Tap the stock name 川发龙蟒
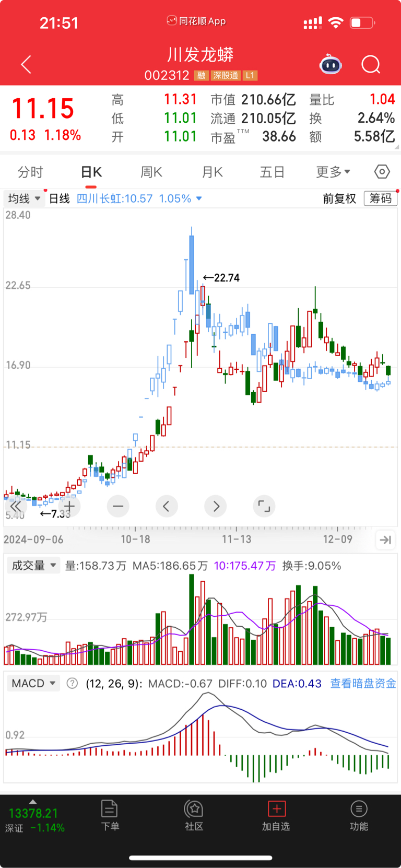This screenshot has width=401, height=868. (200, 55)
